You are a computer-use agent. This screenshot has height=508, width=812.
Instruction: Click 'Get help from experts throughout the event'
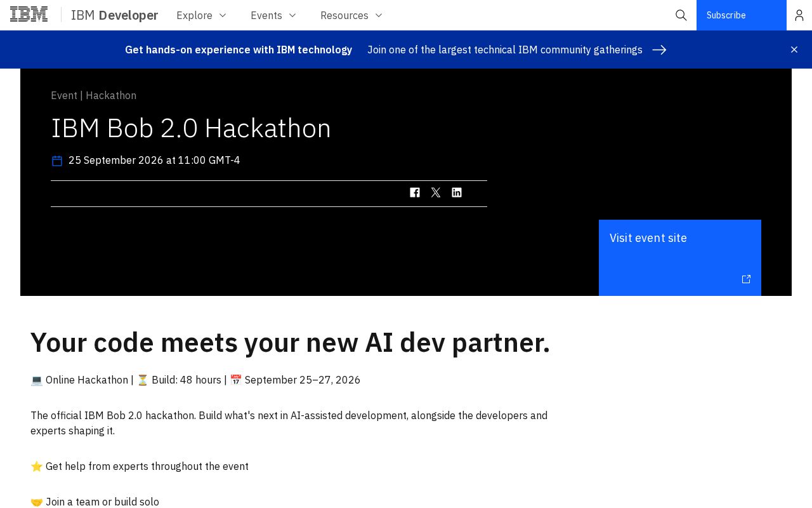pos(140,466)
